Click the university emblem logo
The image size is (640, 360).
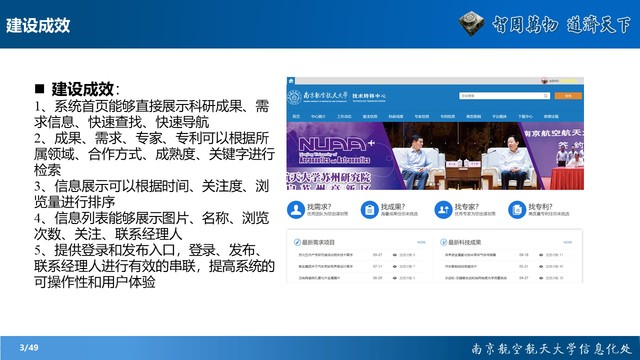pyautogui.click(x=294, y=98)
